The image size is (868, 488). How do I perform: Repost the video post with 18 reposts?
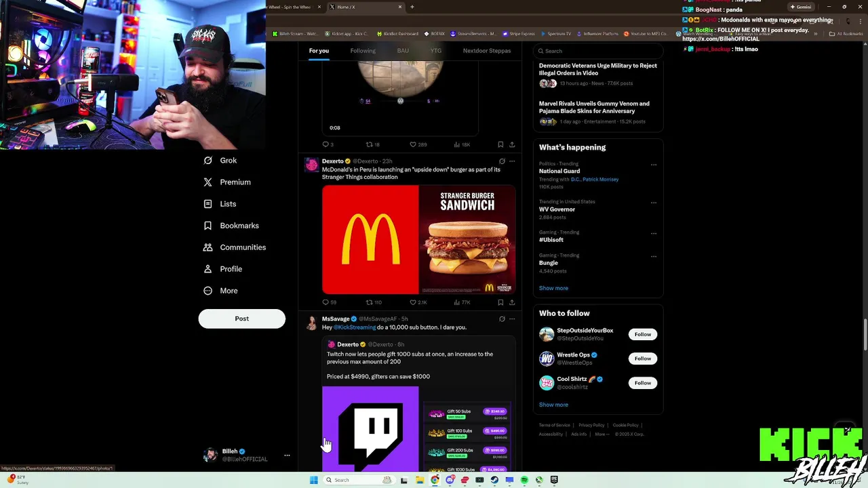pyautogui.click(x=373, y=144)
